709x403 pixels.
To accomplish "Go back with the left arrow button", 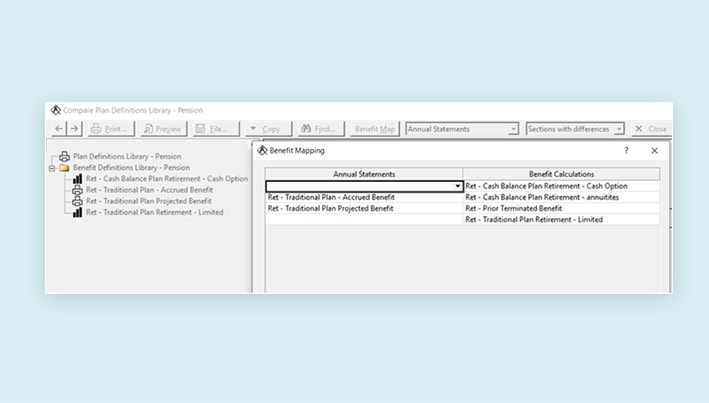I will [x=59, y=129].
